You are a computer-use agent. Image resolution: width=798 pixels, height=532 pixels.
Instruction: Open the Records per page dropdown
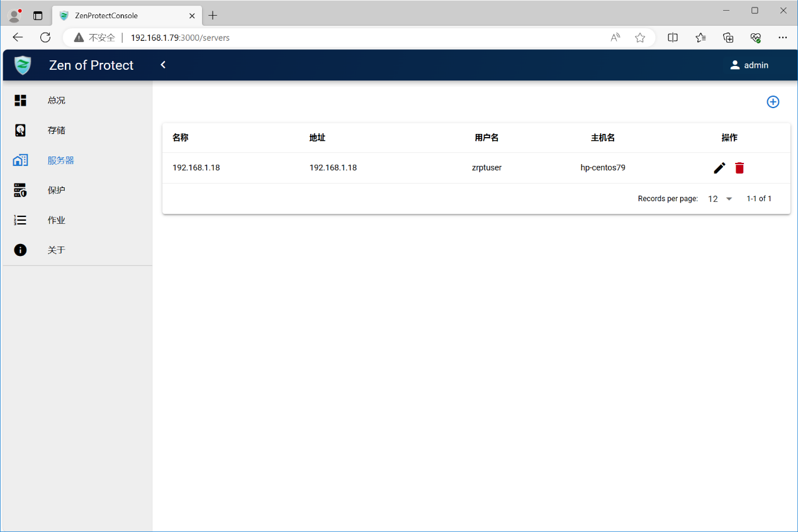pos(720,199)
